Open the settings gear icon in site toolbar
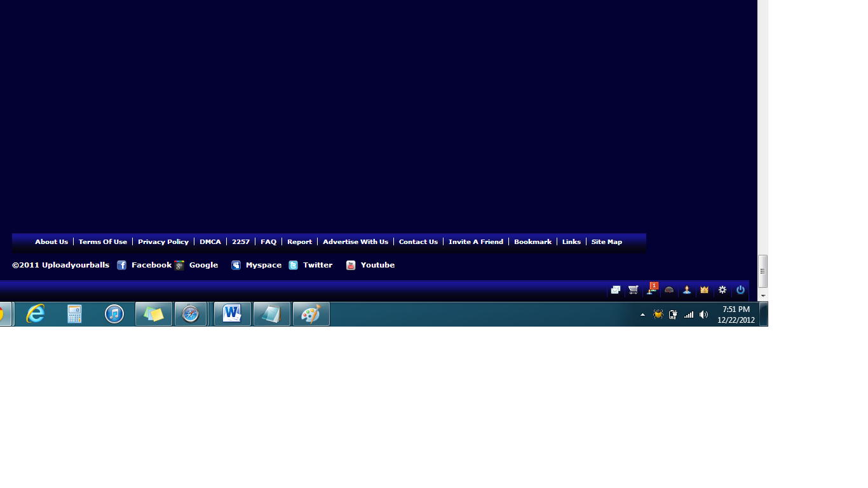 722,290
